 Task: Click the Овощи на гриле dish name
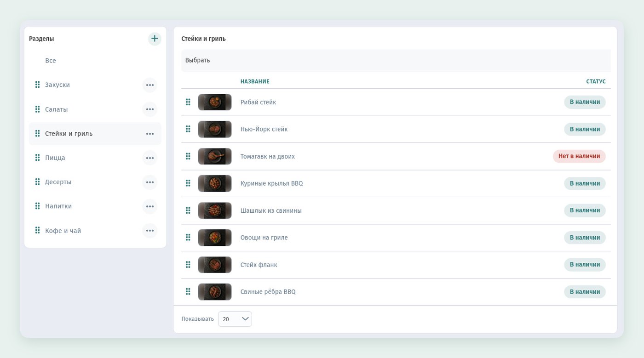click(264, 238)
